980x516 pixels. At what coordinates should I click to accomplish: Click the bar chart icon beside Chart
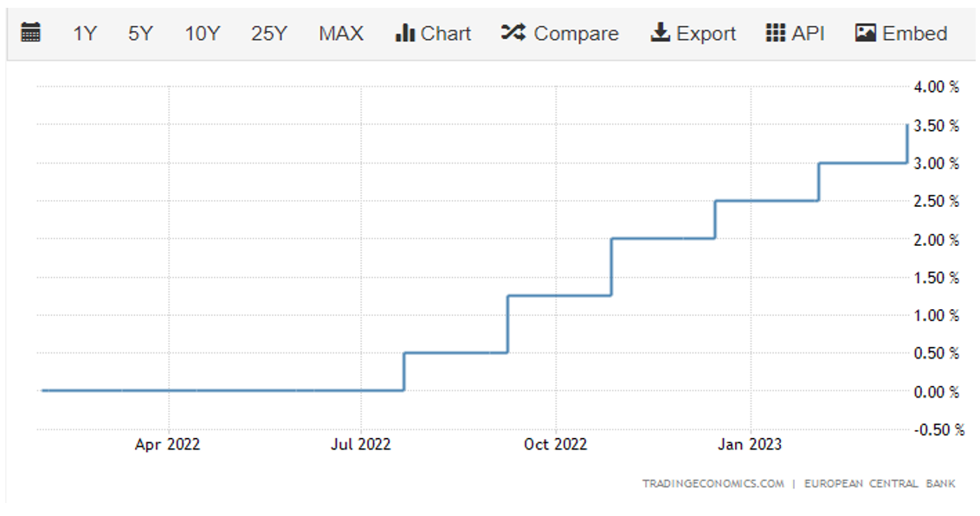404,34
